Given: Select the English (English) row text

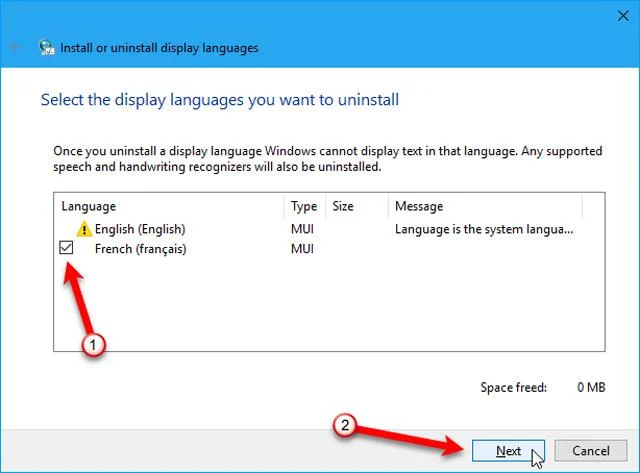Looking at the screenshot, I should point(140,229).
